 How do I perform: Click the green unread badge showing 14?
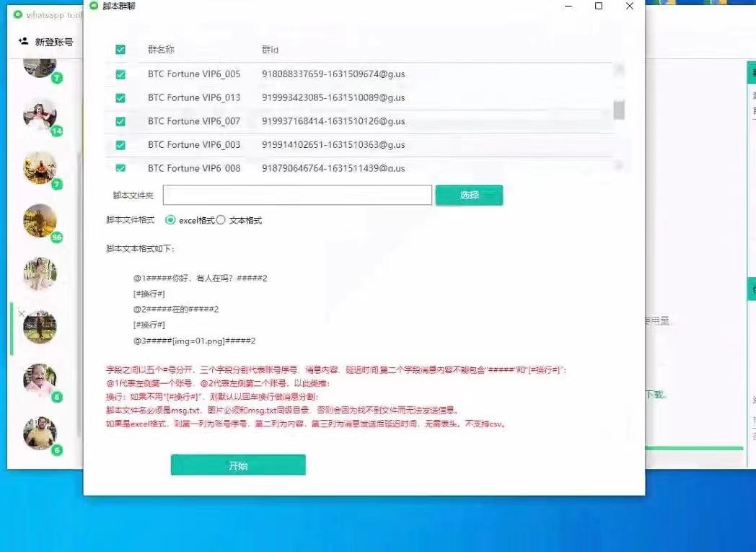click(x=57, y=131)
